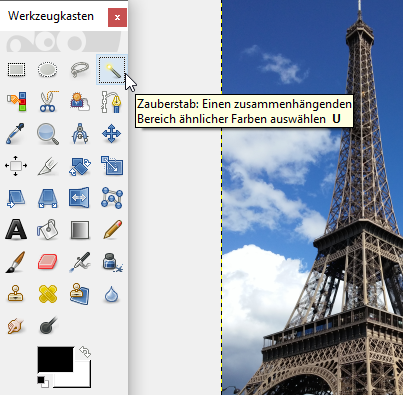
Task: Select the Blend gradient tool
Action: 80,230
